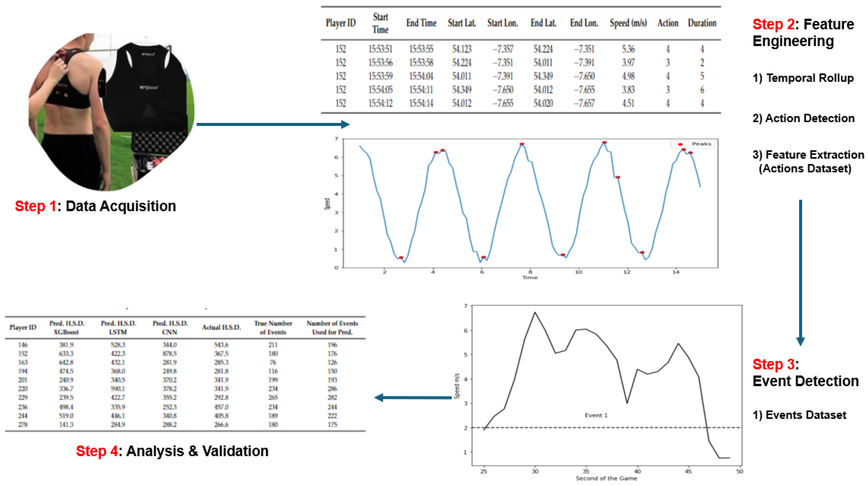Viewport: 868px width, 486px height.
Task: Click the red marker at speed 5 near time 11.6
Action: (x=618, y=177)
